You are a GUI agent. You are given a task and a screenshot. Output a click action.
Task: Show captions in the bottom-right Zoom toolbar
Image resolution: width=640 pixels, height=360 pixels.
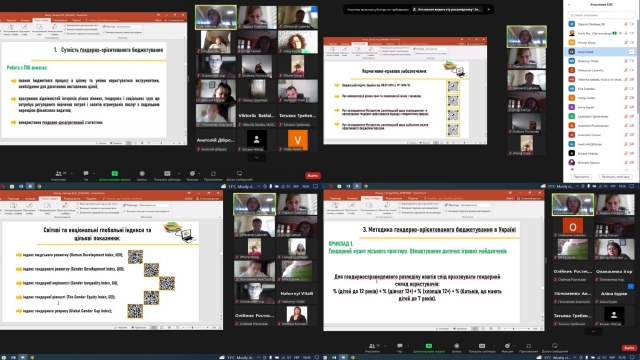(x=482, y=348)
